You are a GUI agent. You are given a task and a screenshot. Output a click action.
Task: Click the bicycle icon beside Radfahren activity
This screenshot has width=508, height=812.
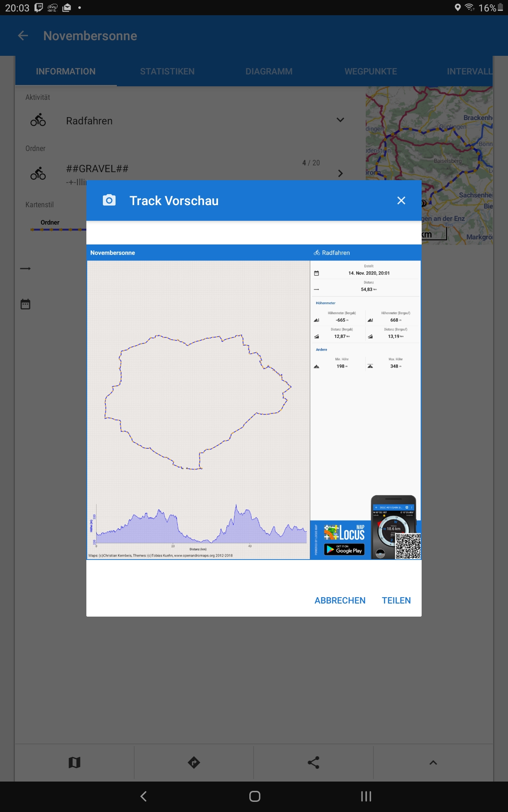38,121
